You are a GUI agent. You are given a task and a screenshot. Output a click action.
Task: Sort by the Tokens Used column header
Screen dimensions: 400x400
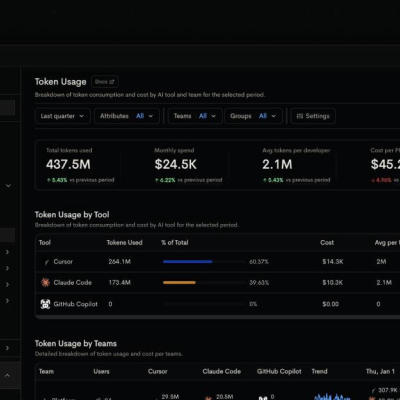(124, 243)
